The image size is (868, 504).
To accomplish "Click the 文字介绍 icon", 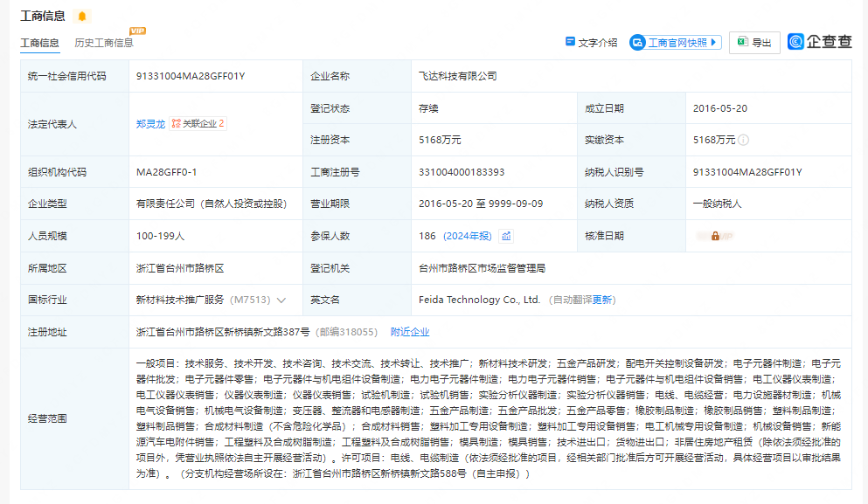I will [570, 42].
